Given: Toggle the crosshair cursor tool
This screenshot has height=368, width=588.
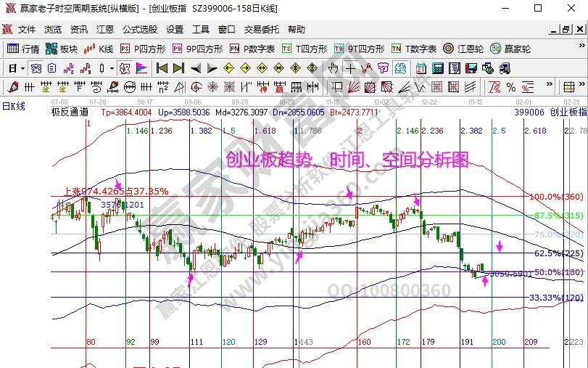Looking at the screenshot, I should click(350, 68).
